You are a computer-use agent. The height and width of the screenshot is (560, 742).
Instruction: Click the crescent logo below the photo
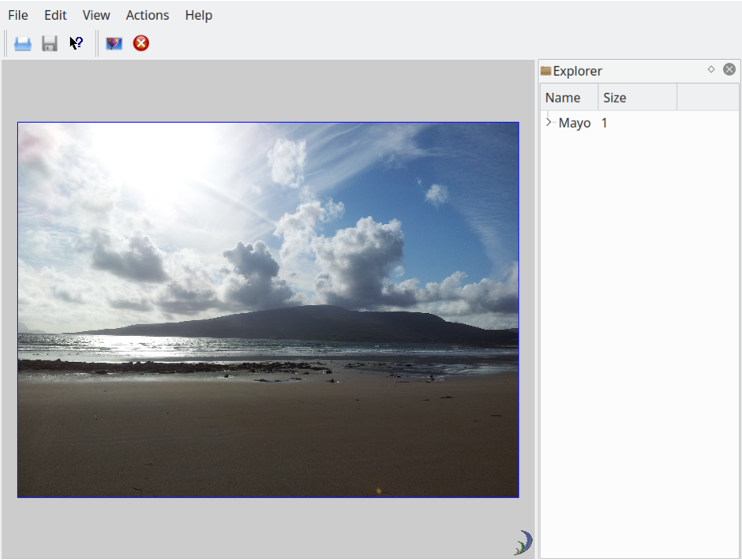coord(523,542)
